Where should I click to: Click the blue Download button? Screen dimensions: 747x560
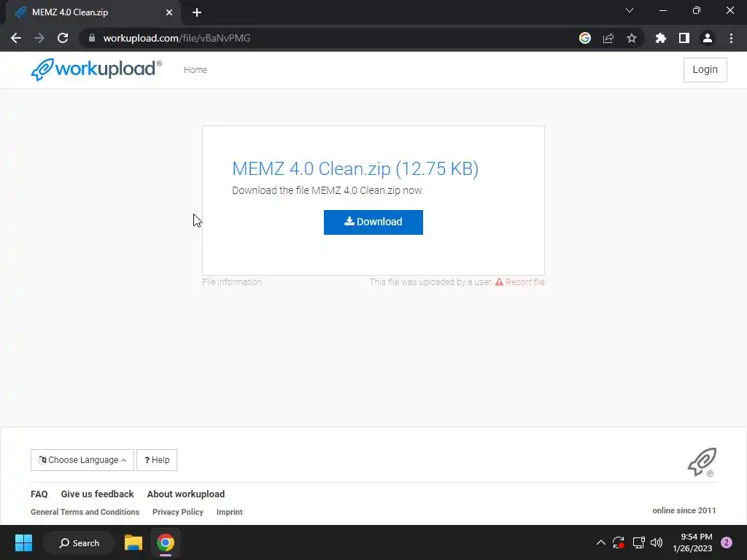(373, 222)
